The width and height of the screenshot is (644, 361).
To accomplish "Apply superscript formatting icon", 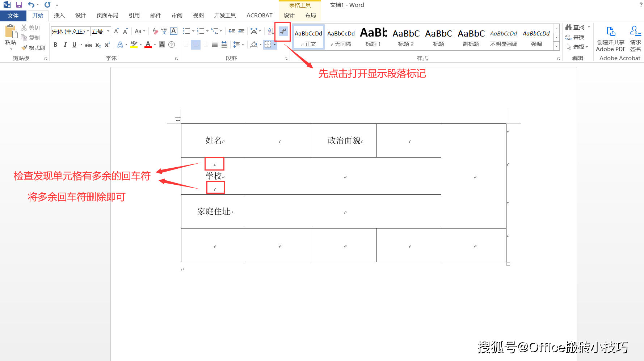I will 108,45.
